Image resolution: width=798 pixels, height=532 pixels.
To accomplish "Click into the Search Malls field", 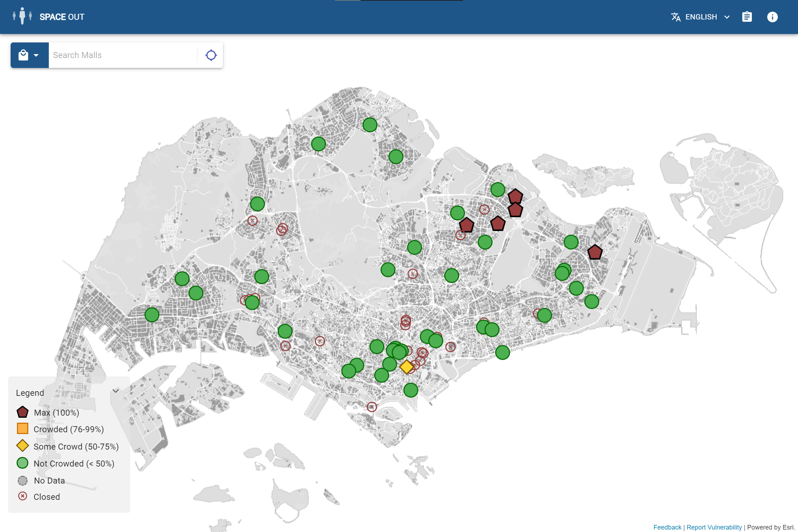I will (x=122, y=55).
